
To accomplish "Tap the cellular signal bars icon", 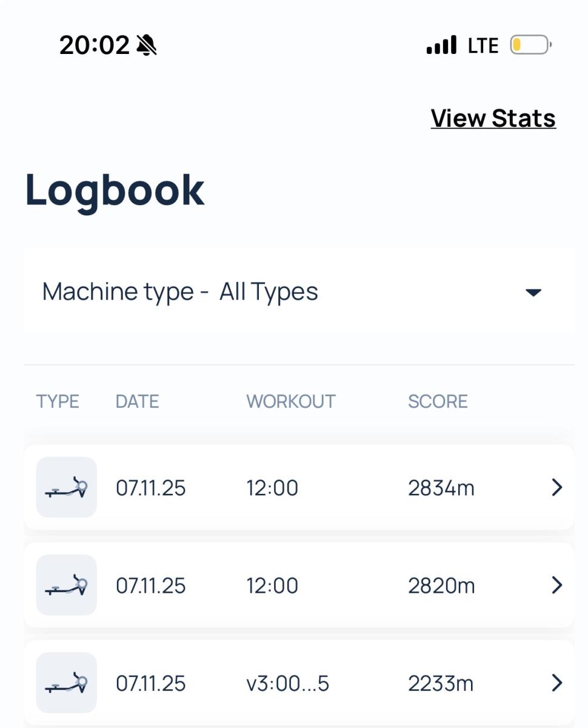I will click(441, 45).
